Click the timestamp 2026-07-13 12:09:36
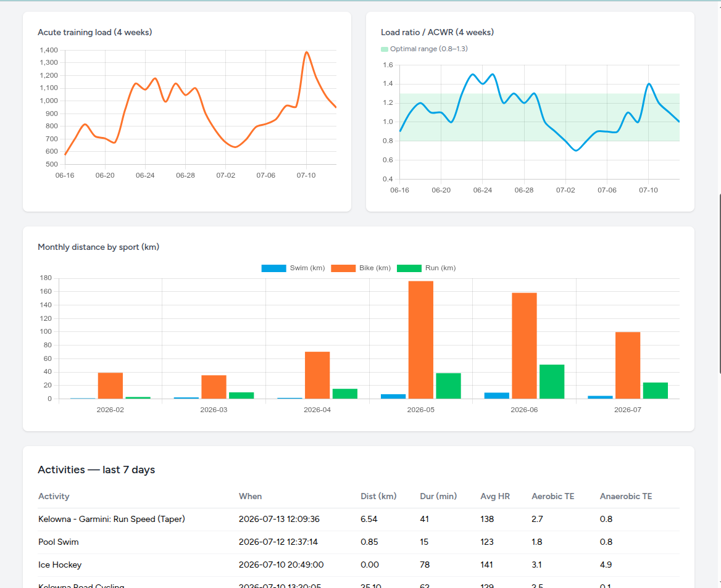The height and width of the screenshot is (588, 721). [279, 519]
